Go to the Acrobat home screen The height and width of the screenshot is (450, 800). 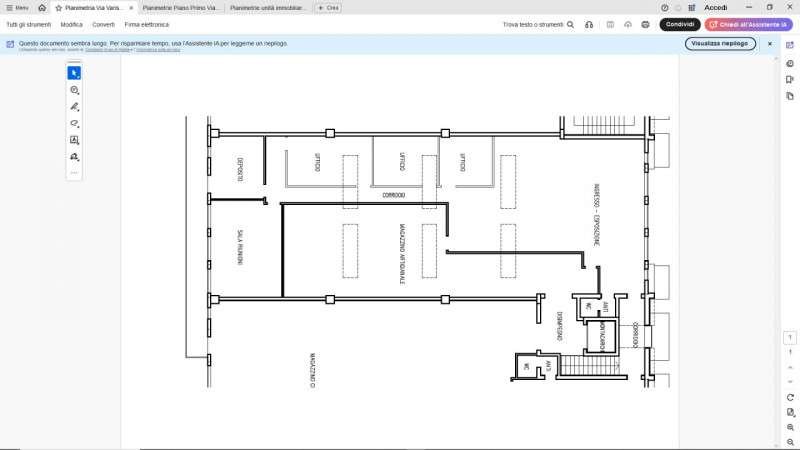tap(42, 8)
